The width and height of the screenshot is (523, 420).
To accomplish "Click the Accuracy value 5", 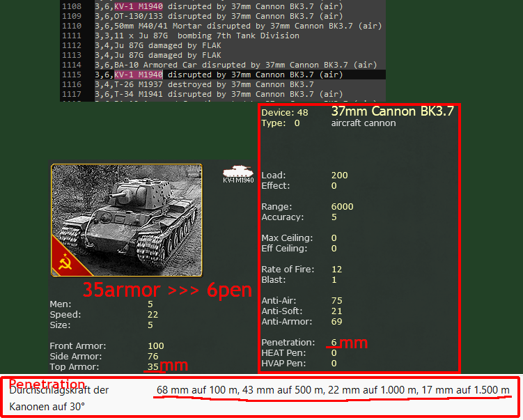I will pyautogui.click(x=334, y=217).
